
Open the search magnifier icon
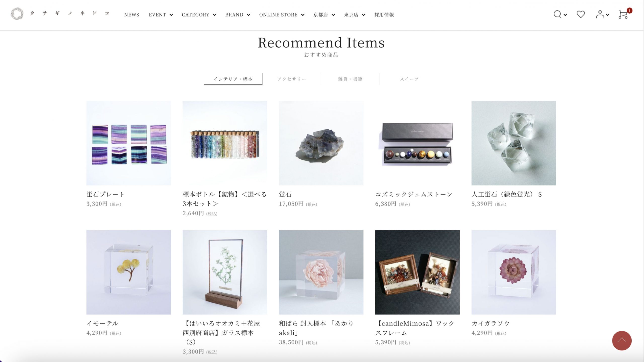[x=557, y=14]
